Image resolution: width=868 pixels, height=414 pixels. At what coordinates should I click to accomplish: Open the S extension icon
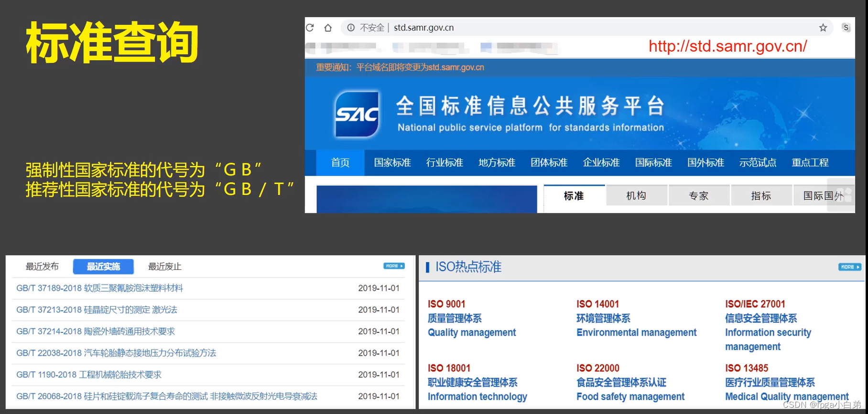point(846,28)
